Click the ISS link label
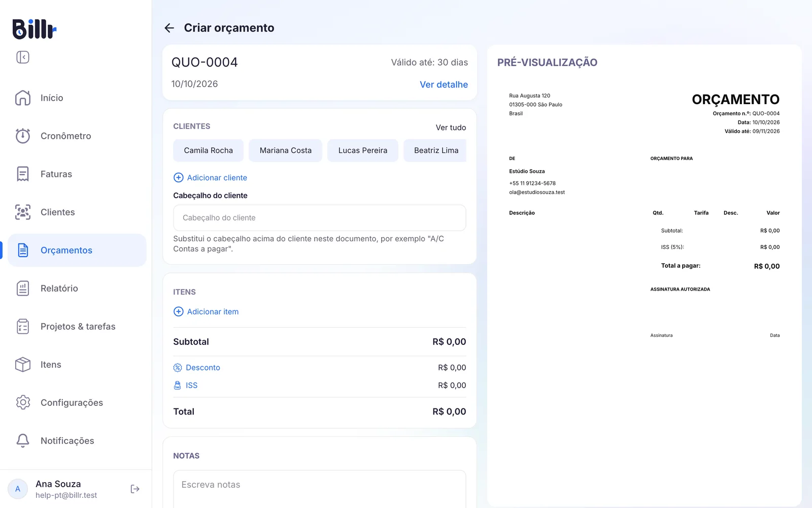 191,386
